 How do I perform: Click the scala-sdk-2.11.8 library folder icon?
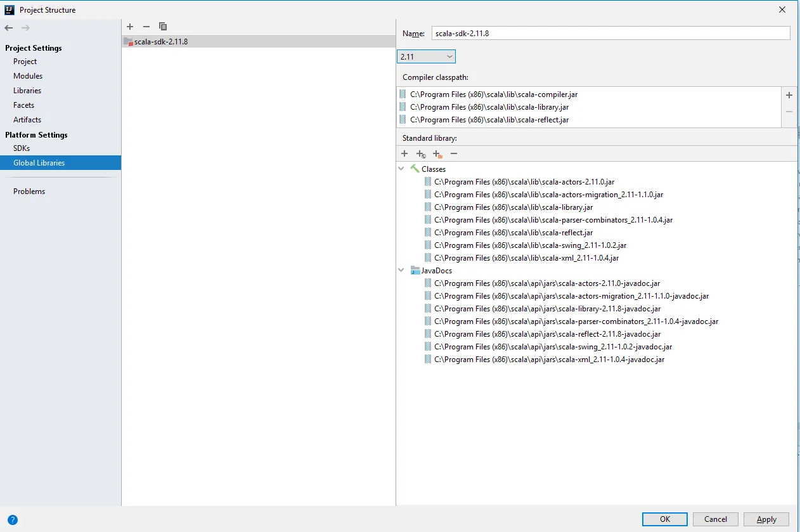pos(129,42)
